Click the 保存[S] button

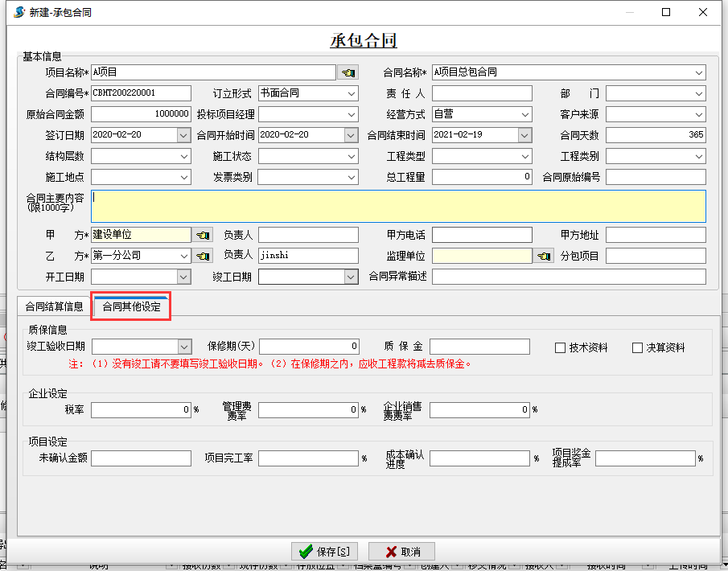click(324, 552)
